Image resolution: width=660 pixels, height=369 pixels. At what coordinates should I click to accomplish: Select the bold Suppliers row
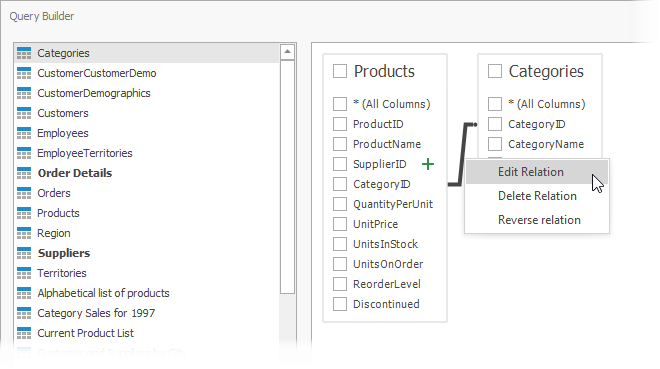147,253
